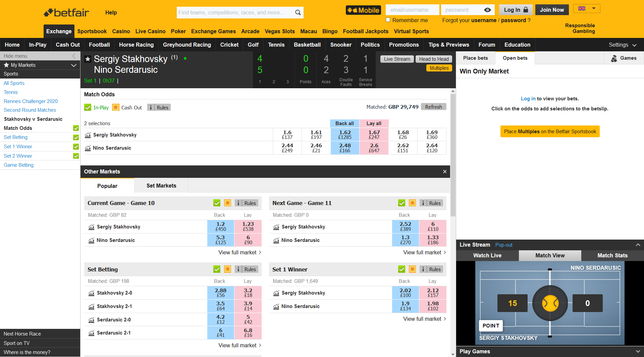Open graph icon for Sergiy Stakhovsky in Next Game

click(276, 227)
